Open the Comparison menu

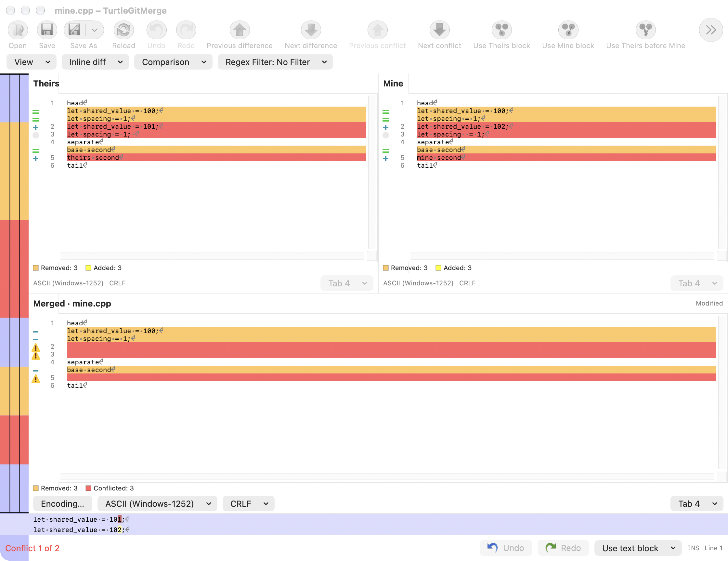click(173, 62)
